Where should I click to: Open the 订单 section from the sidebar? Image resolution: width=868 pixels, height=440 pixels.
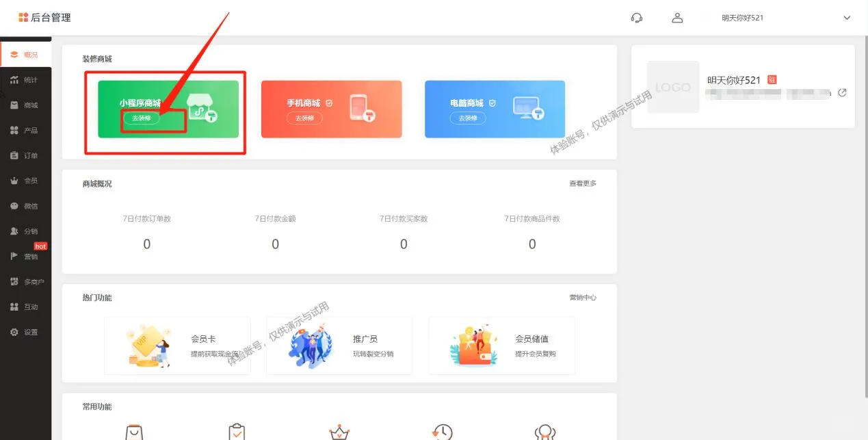coord(26,155)
